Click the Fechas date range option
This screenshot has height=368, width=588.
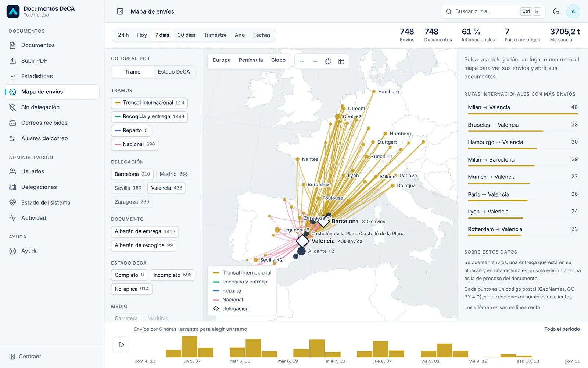pos(262,35)
